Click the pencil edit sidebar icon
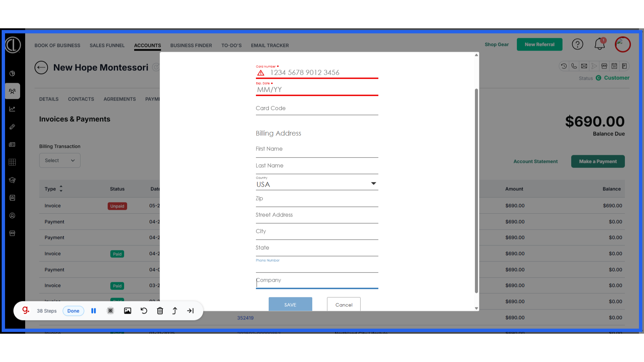Viewport: 644px width, 362px height. 12,127
